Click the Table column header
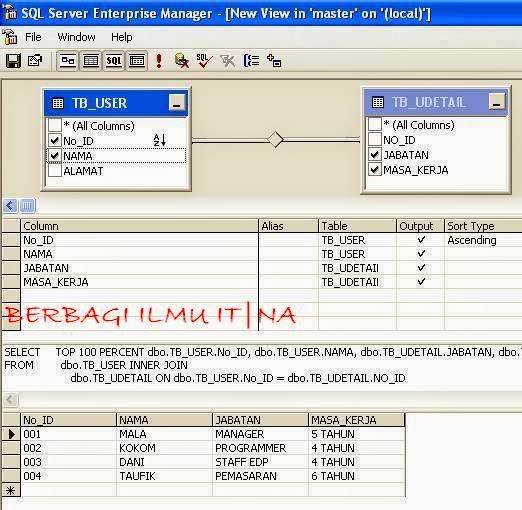Viewport: 522px width, 510px height. click(357, 226)
